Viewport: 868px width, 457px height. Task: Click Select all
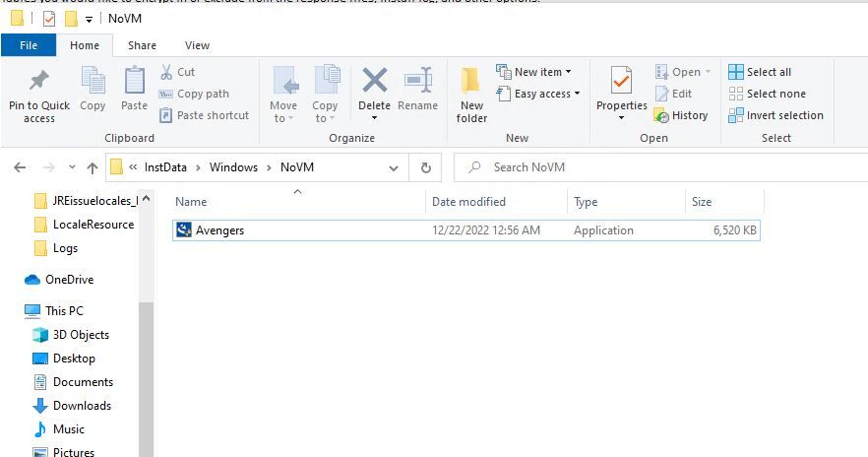click(x=760, y=72)
